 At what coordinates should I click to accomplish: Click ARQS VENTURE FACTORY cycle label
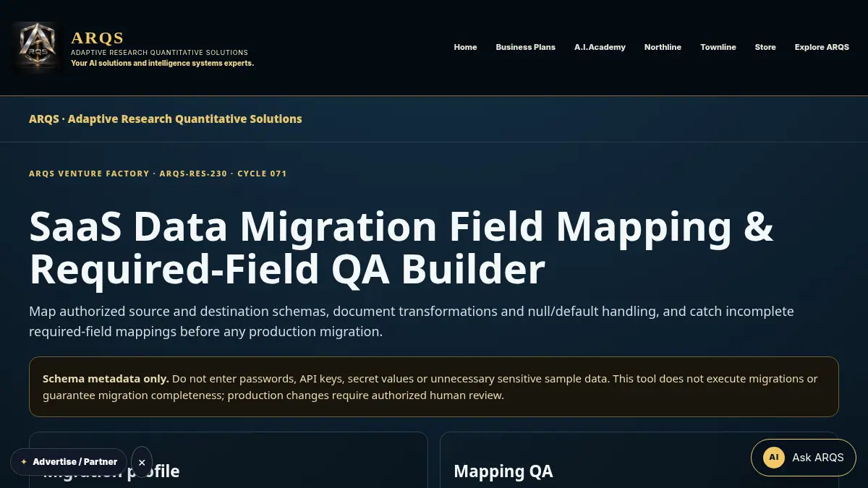(x=158, y=174)
